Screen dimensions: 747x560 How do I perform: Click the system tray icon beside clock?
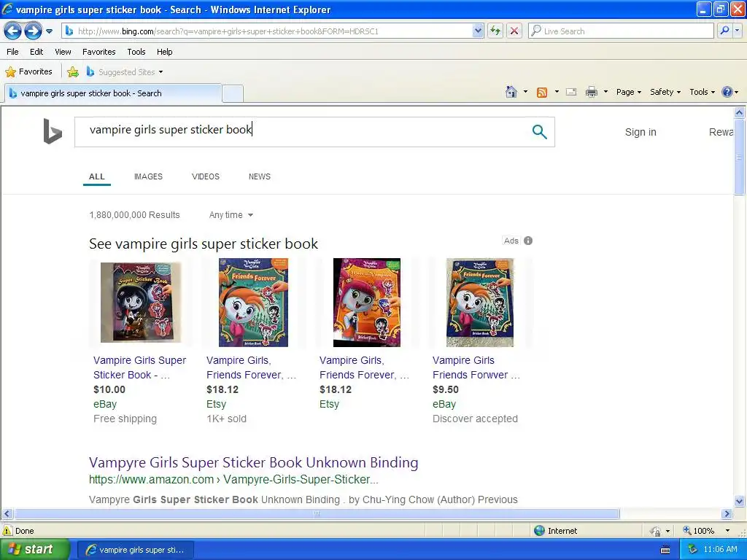click(692, 550)
